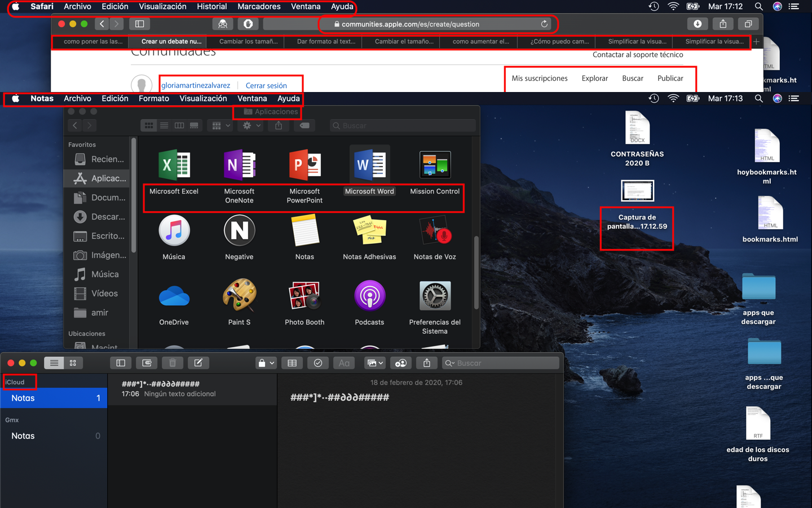Viewport: 812px width, 508px height.
Task: Click the shield privacy icon in Safari toolbar
Action: coord(248,24)
